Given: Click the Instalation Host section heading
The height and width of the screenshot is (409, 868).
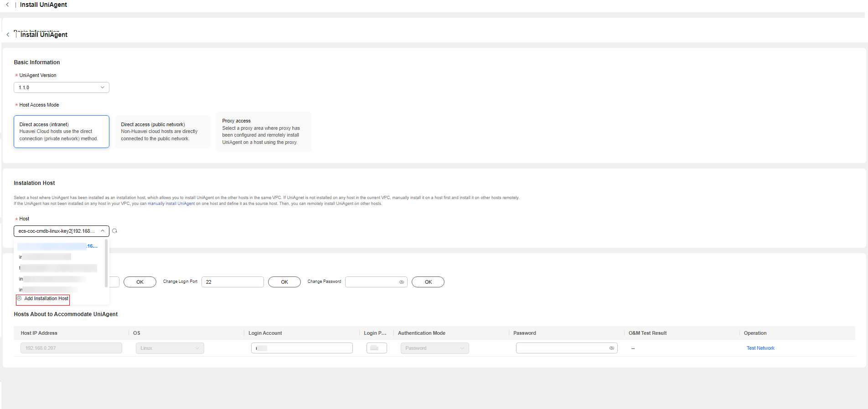Looking at the screenshot, I should pos(34,183).
